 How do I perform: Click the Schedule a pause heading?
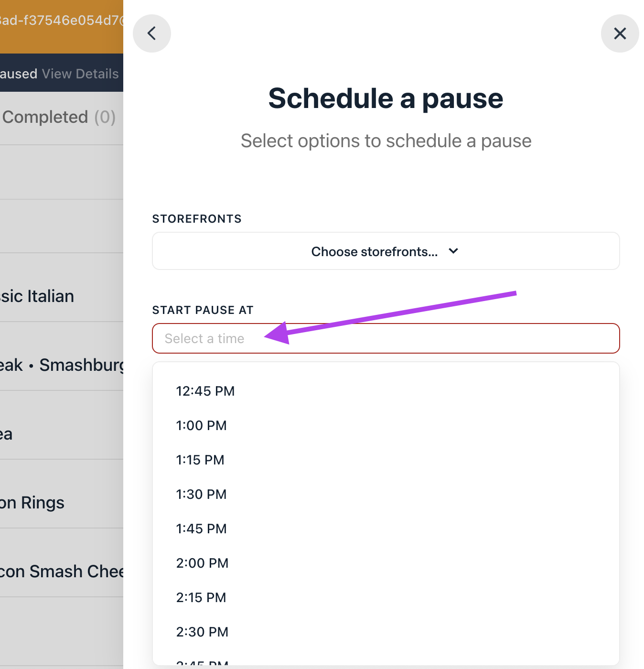[x=386, y=98]
